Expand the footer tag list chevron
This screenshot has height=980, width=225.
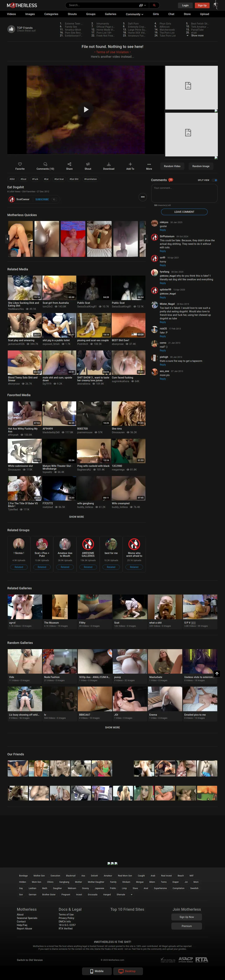(x=131, y=894)
